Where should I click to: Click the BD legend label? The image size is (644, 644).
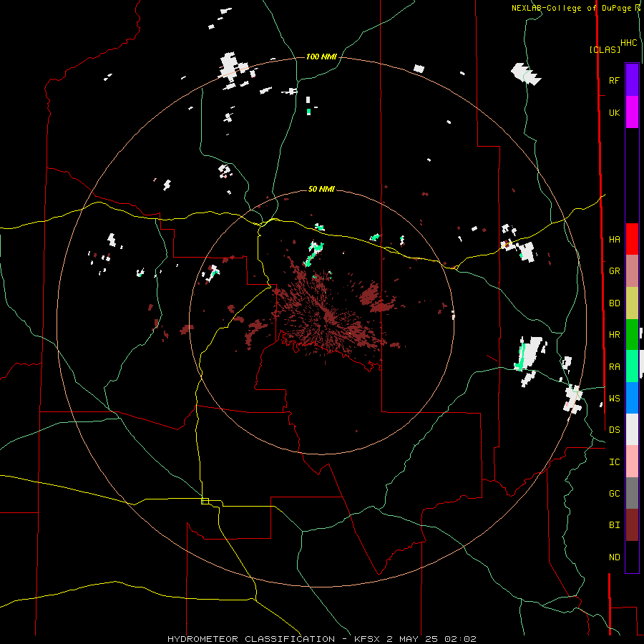(614, 303)
